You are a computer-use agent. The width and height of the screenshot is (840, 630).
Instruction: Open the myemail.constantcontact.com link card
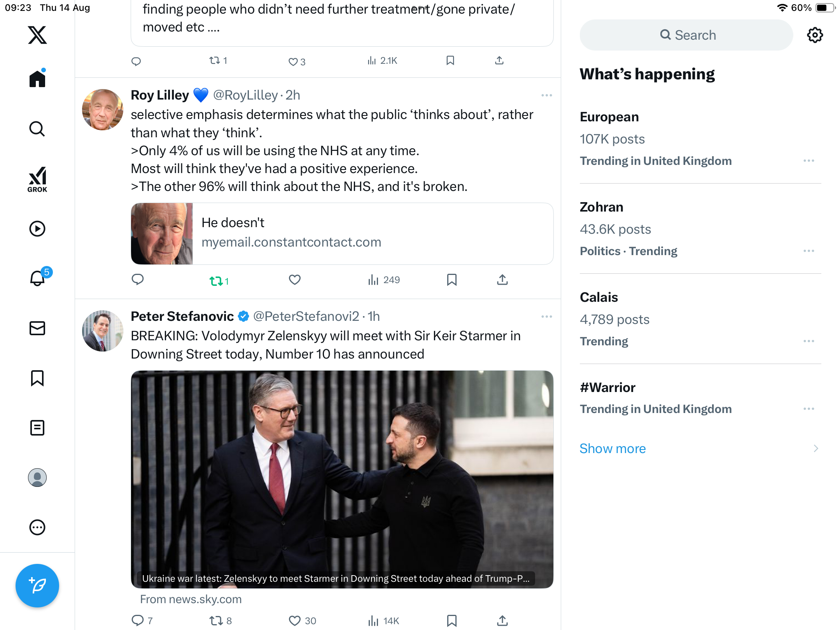(x=342, y=234)
